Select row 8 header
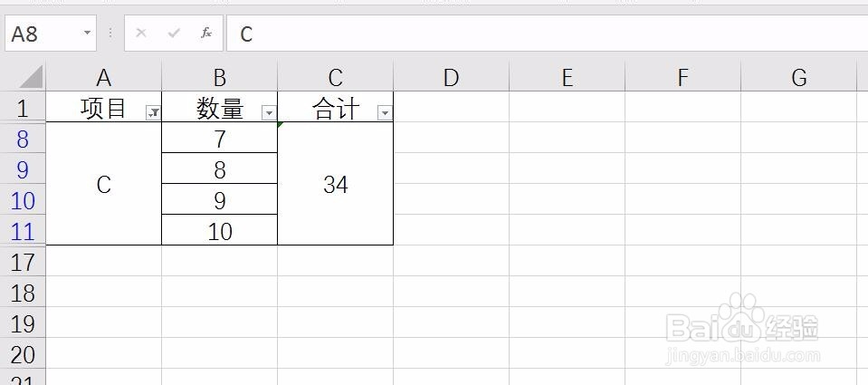The width and height of the screenshot is (868, 385). pyautogui.click(x=23, y=139)
